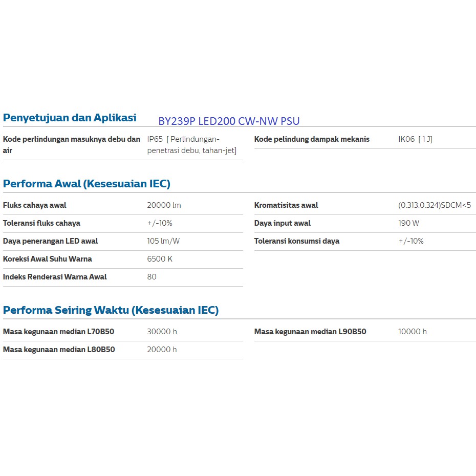Click the Performa Awal (Kesesuaian IEC) heading
476x476 pixels.
pyautogui.click(x=86, y=184)
